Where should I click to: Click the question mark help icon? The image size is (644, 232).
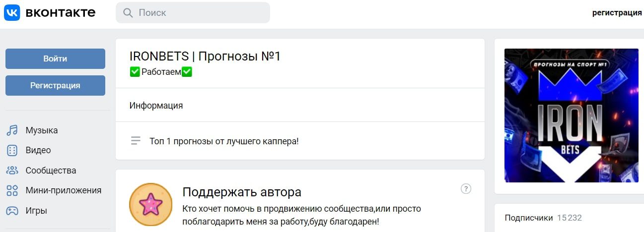point(466,188)
